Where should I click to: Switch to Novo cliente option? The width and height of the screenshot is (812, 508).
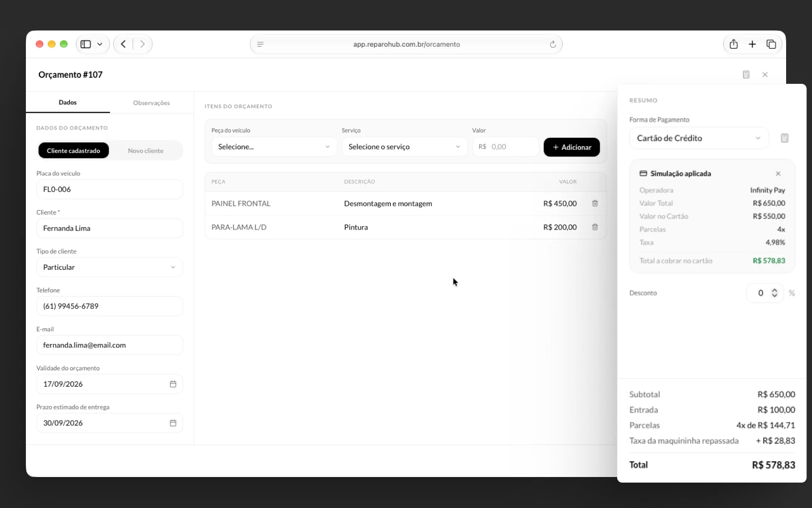(x=146, y=150)
